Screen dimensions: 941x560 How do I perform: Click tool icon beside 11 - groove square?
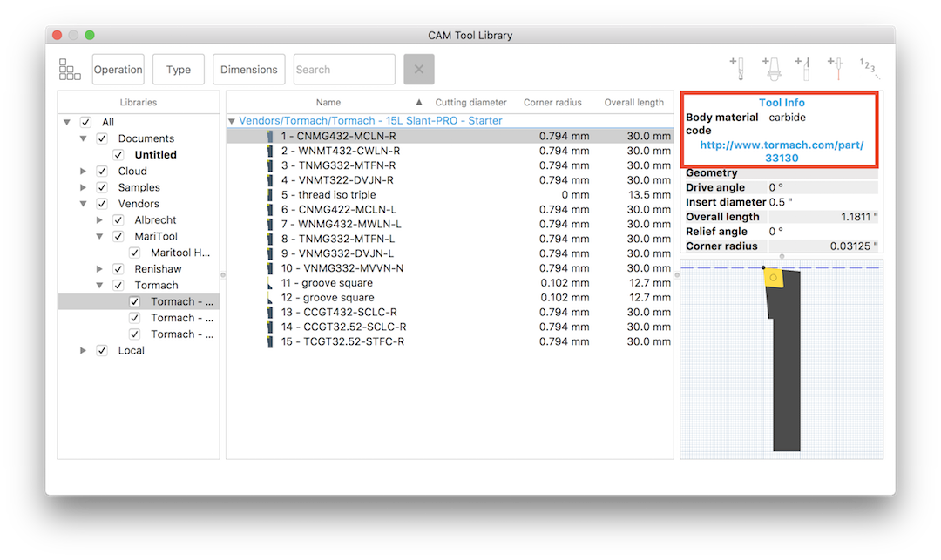click(x=270, y=283)
